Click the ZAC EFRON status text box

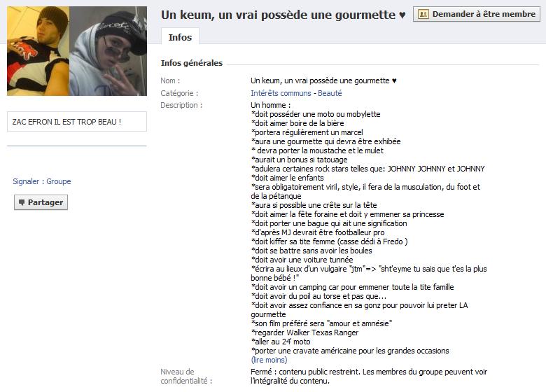(77, 122)
